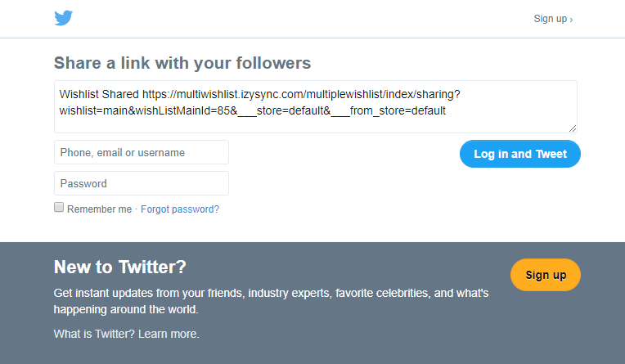Screen dimensions: 625x364
Task: Focus the Password field
Action: click(x=142, y=183)
